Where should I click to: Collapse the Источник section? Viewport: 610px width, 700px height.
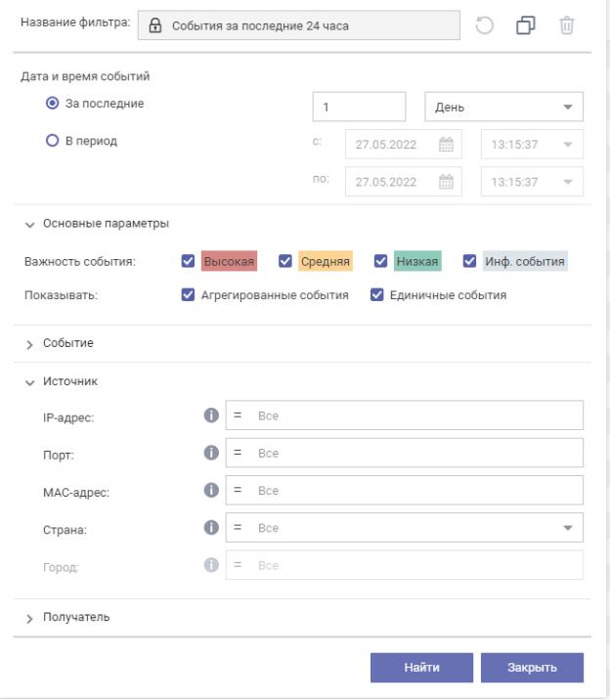30,382
